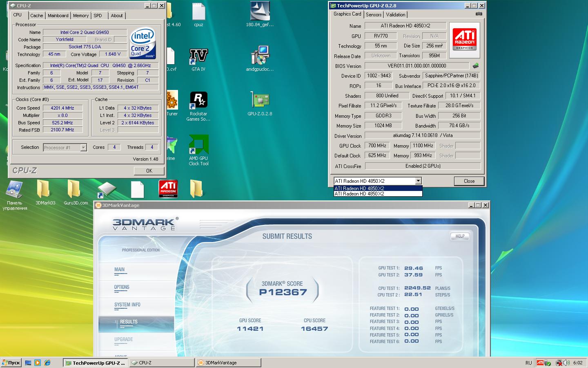This screenshot has height=368, width=588.
Task: Switch to 3DMarkVantage taskbar button
Action: click(x=228, y=363)
